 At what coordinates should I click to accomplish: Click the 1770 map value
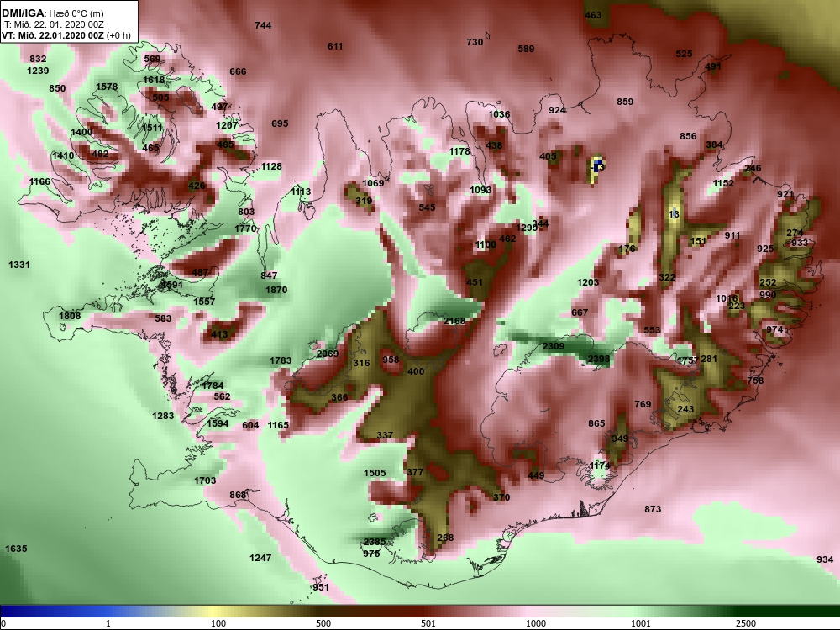(245, 228)
